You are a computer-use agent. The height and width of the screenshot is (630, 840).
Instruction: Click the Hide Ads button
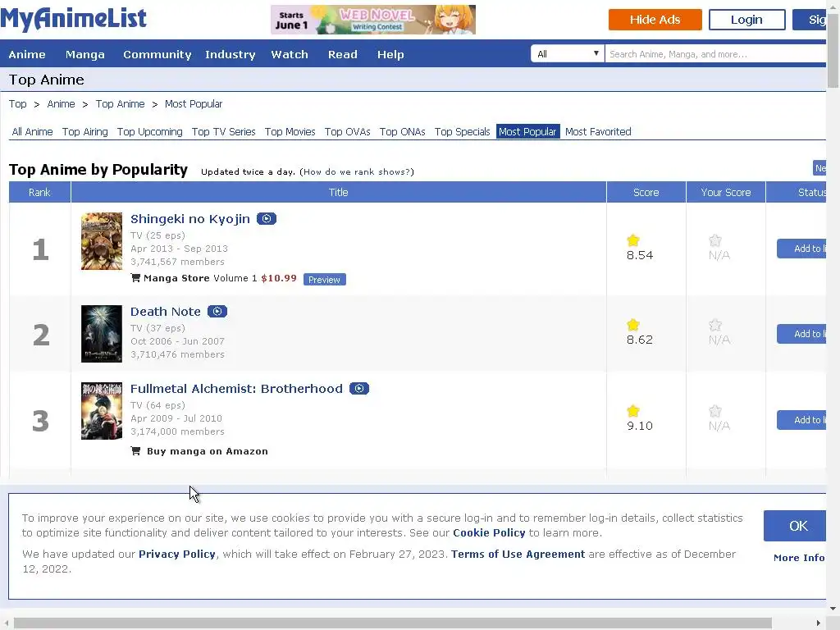(655, 20)
